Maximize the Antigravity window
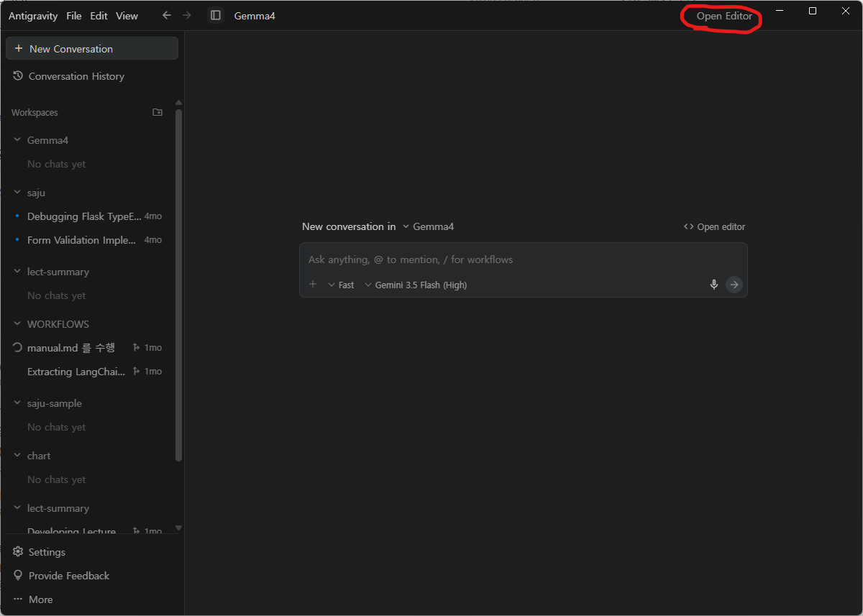 [x=813, y=11]
